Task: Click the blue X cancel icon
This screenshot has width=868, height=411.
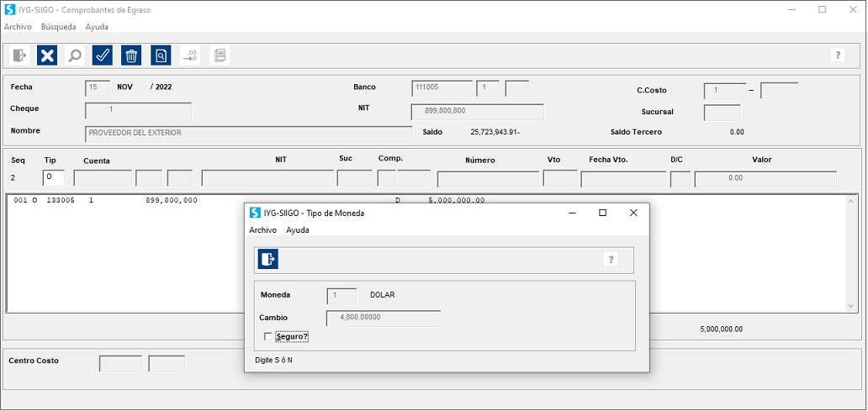Action: point(48,55)
